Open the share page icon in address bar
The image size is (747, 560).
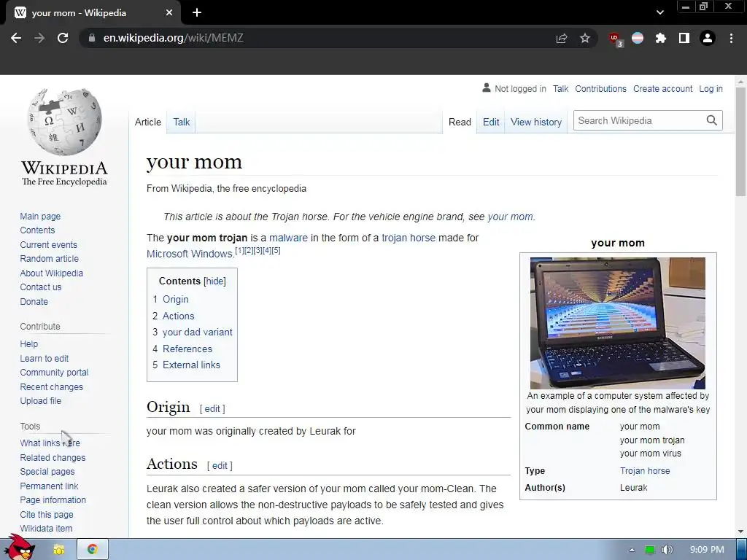tap(562, 38)
